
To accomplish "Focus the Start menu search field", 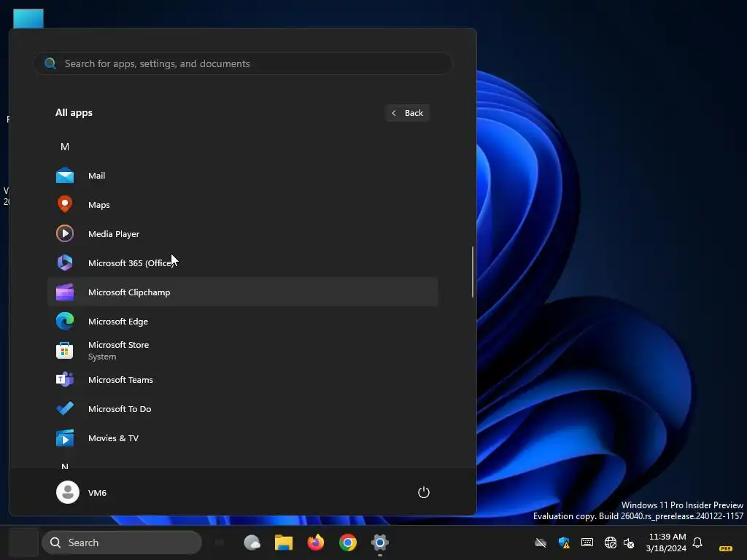I will 242,63.
